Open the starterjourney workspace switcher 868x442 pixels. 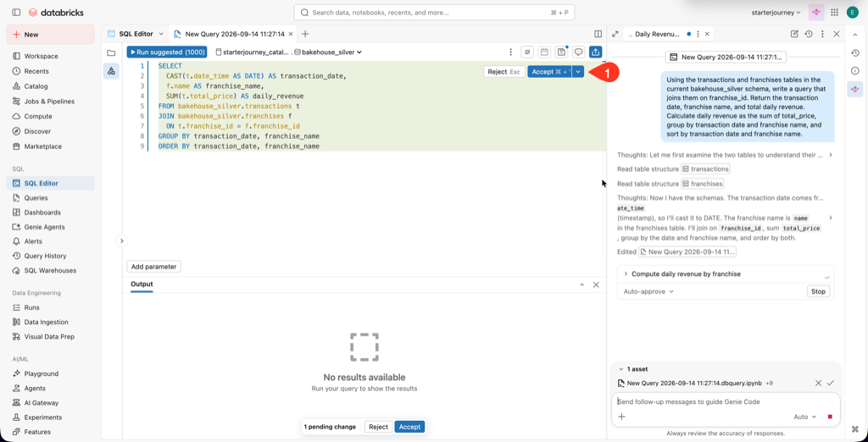[x=776, y=12]
